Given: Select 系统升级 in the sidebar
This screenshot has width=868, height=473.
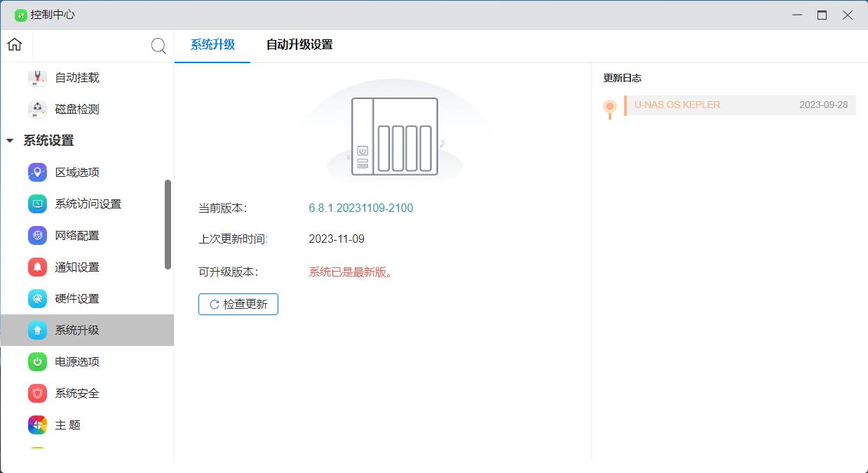Looking at the screenshot, I should [77, 331].
